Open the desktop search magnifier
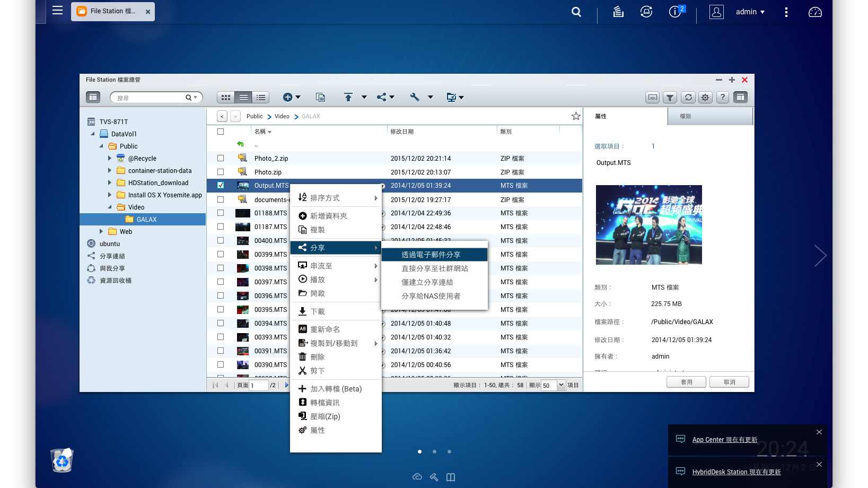 pos(576,12)
